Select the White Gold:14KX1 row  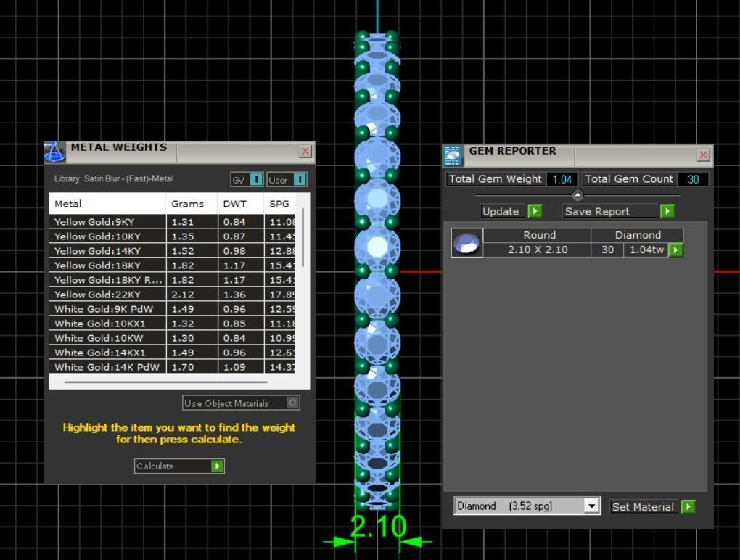172,353
